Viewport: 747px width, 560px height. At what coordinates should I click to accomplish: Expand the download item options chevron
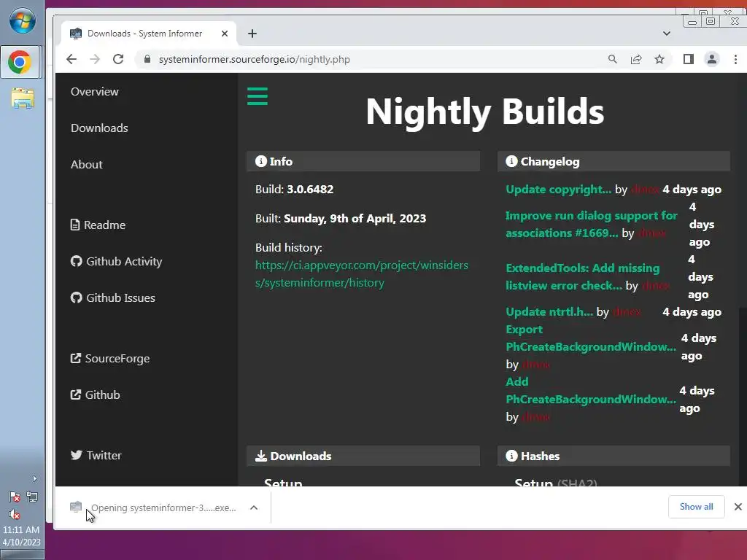coord(254,507)
